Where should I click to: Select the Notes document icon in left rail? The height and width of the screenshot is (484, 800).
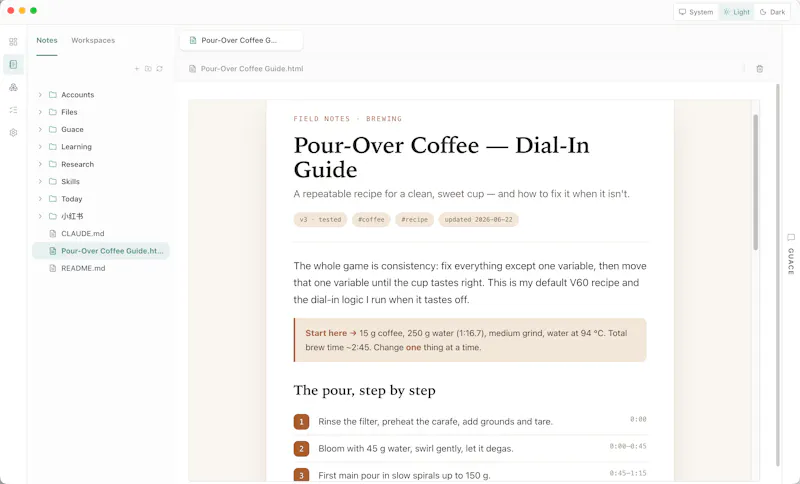click(13, 64)
